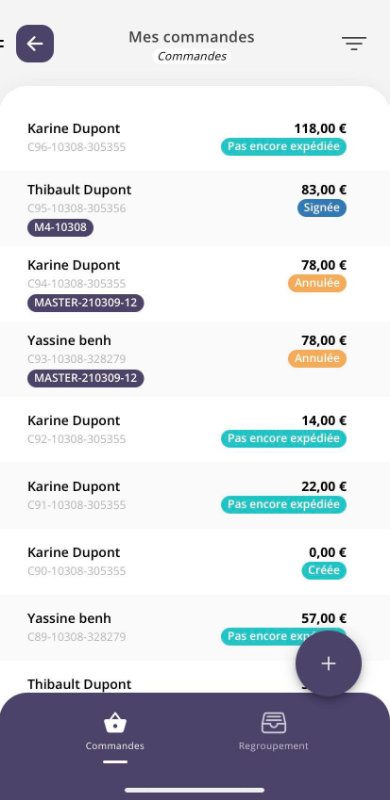
Task: Open Yassine benh order C93-10308-328279
Action: coord(195,359)
